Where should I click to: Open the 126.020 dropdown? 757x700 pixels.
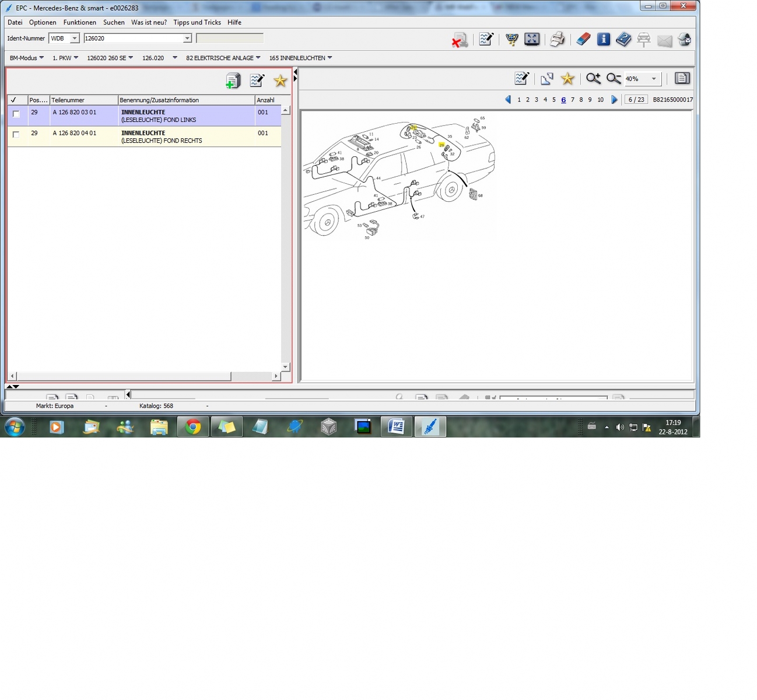(160, 58)
